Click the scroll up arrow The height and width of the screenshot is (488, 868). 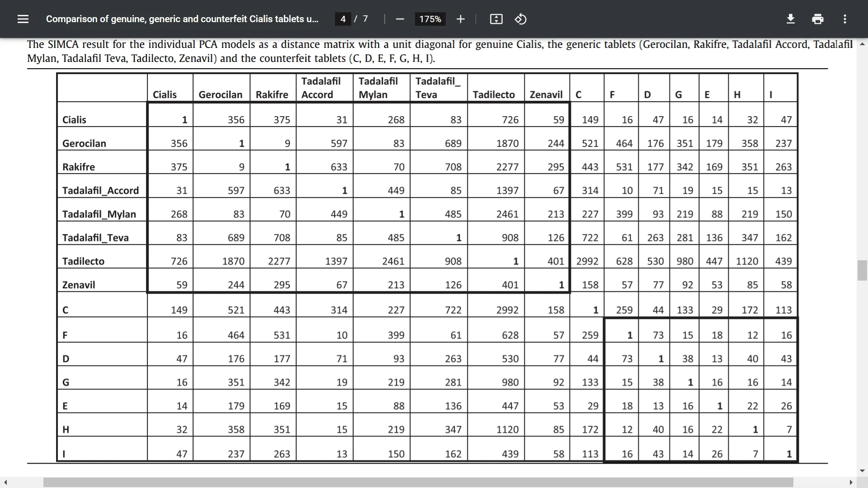(862, 44)
